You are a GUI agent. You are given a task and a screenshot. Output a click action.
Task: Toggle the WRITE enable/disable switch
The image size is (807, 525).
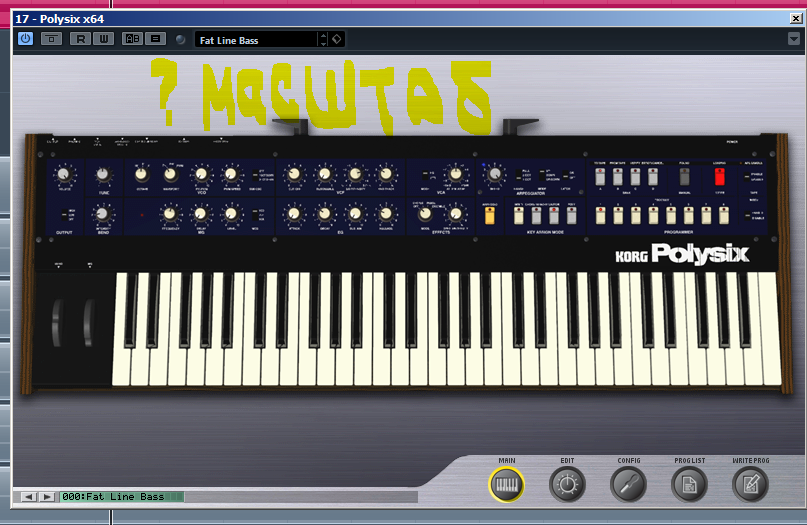click(747, 216)
